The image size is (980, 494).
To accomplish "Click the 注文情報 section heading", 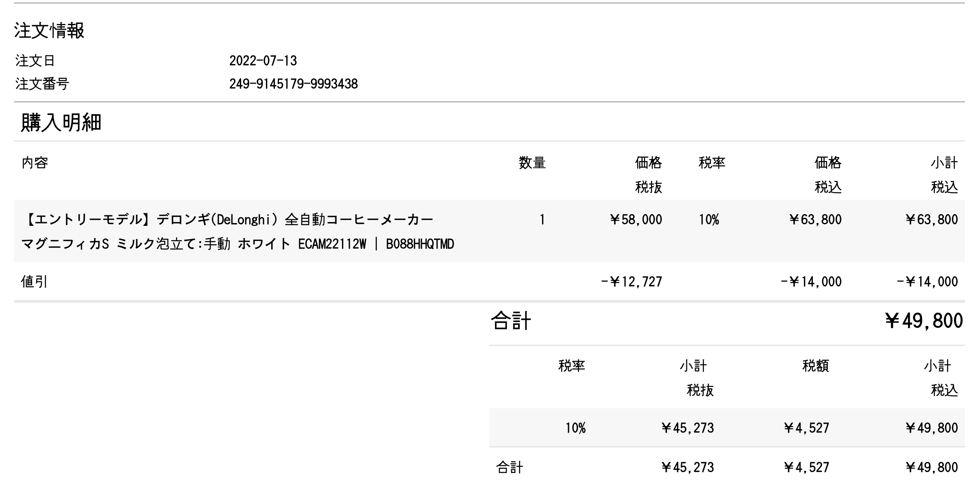I will (x=49, y=30).
